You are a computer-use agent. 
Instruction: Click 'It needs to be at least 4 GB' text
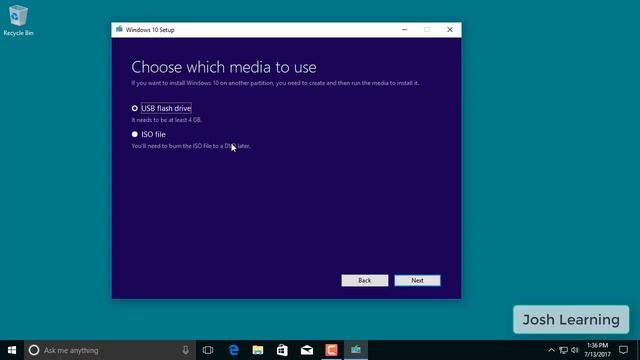click(167, 120)
